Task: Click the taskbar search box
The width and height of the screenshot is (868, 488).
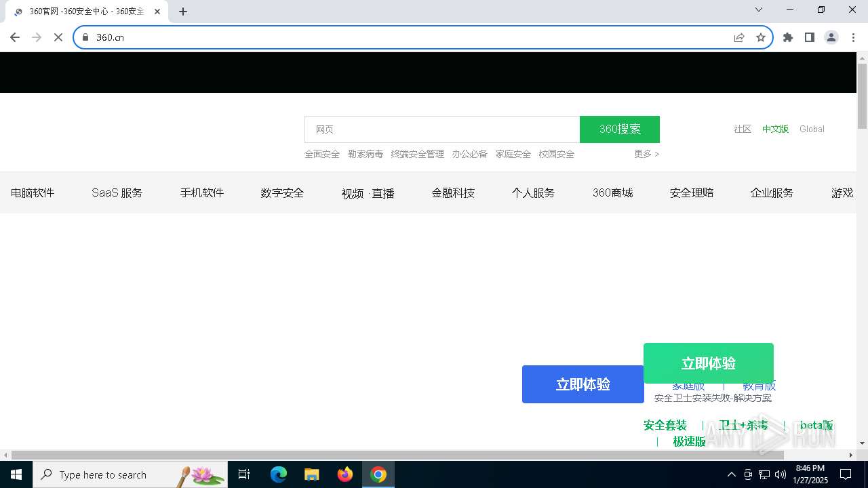Action: click(x=130, y=474)
